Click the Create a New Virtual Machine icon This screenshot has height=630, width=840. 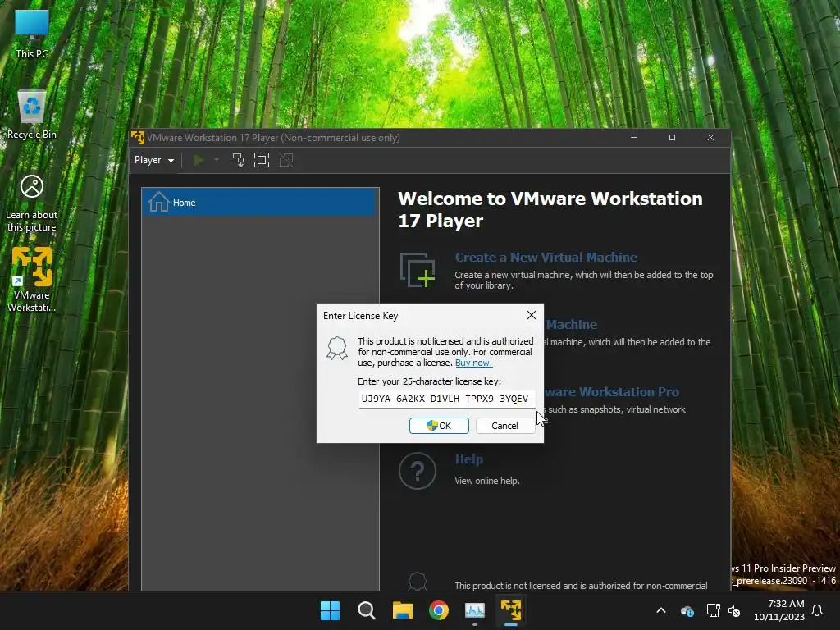coord(418,270)
